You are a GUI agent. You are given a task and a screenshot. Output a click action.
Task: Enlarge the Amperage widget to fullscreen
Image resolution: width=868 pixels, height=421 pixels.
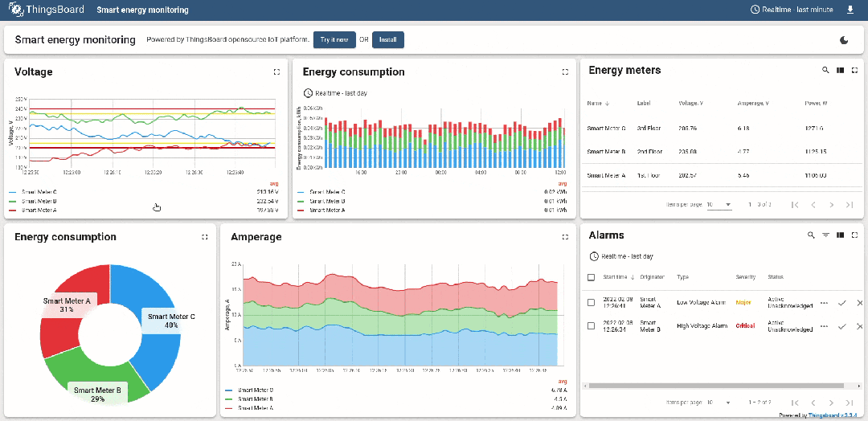(564, 237)
